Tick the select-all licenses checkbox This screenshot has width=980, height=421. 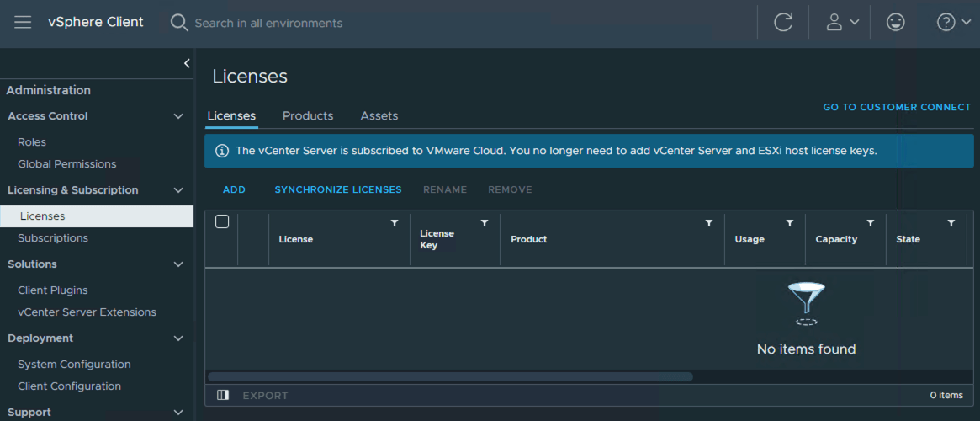pyautogui.click(x=222, y=221)
